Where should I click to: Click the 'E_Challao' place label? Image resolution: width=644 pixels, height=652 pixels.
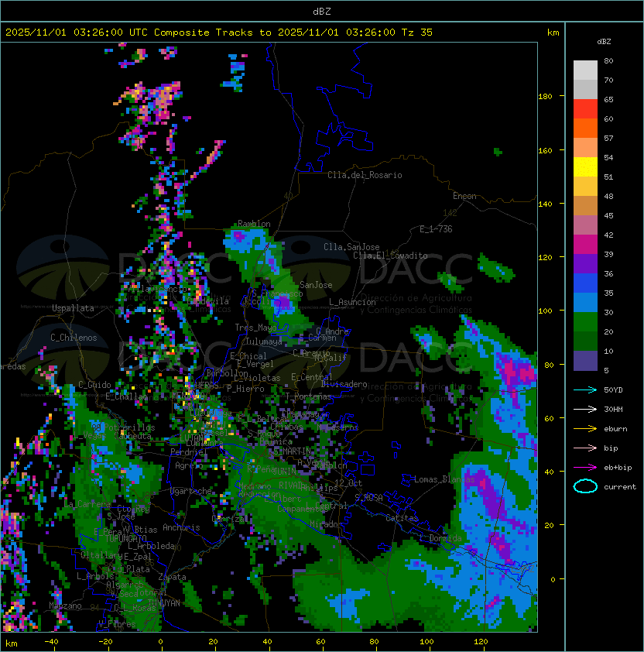coord(126,396)
